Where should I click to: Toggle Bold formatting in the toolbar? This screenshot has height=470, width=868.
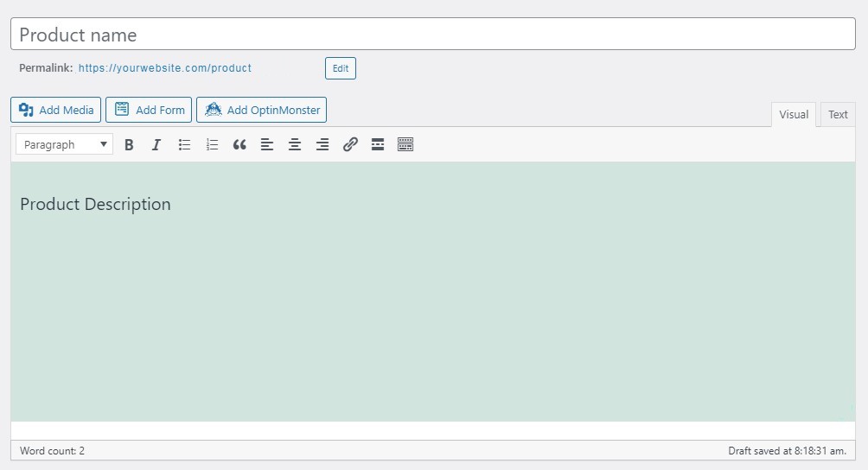click(x=129, y=145)
